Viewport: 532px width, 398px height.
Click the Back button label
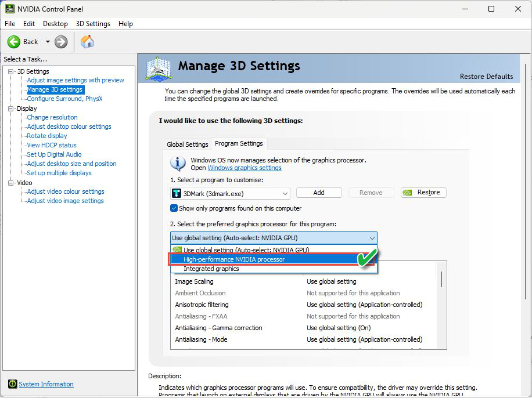[x=31, y=42]
